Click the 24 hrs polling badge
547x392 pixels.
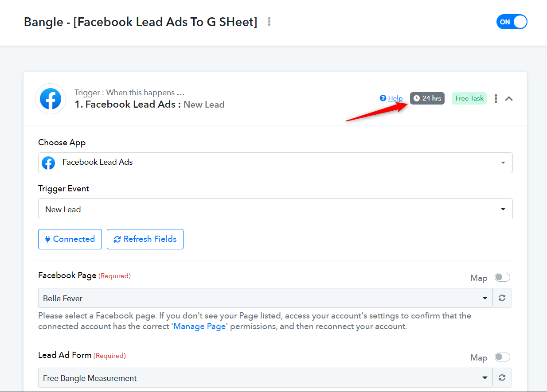427,98
